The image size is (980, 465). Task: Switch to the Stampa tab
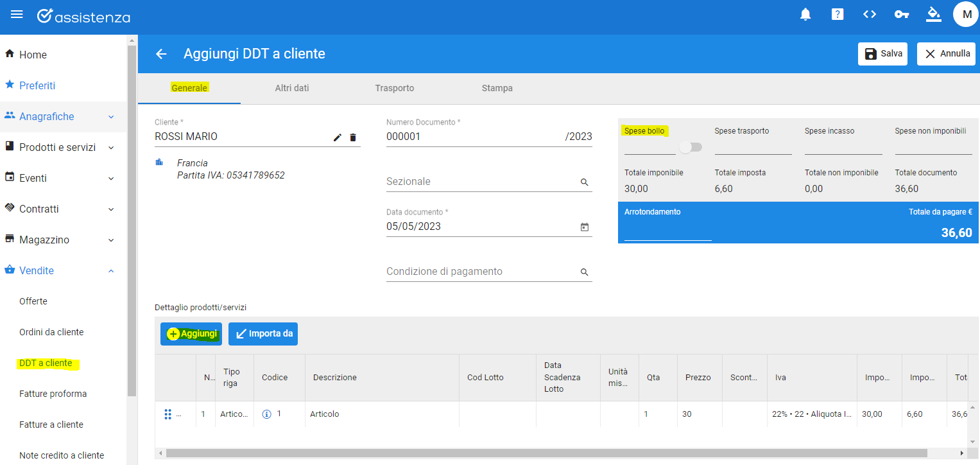coord(497,88)
